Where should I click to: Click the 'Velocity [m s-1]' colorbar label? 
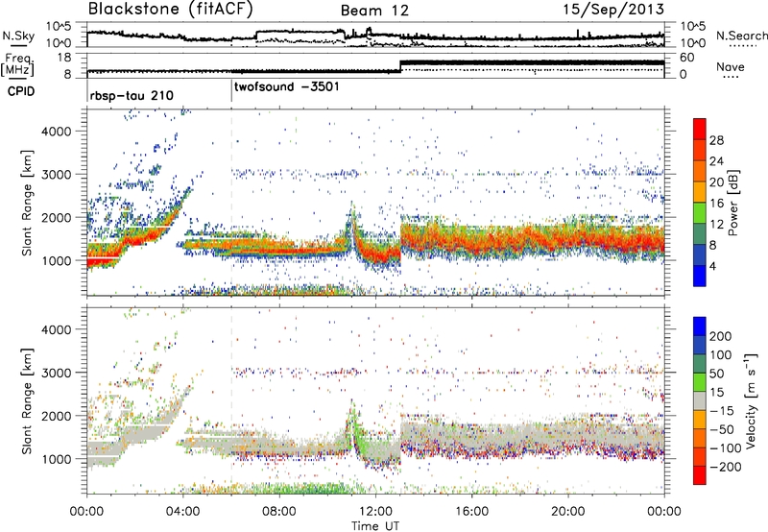tap(751, 400)
